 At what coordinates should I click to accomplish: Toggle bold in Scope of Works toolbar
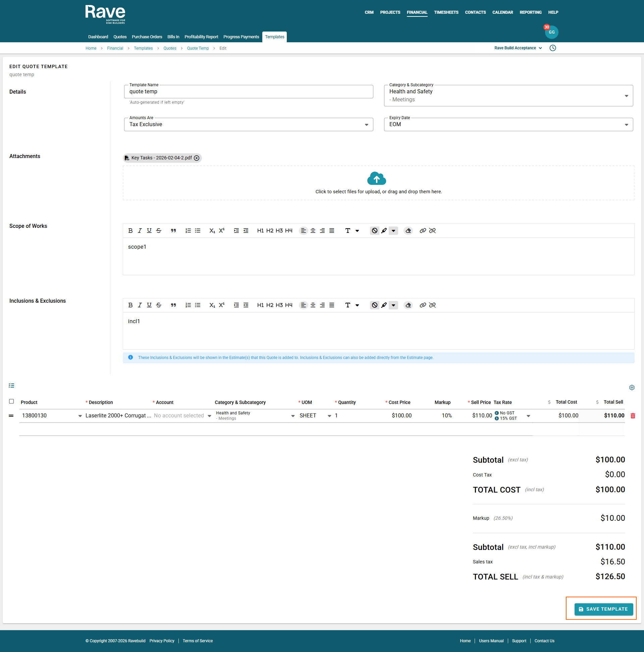(130, 231)
